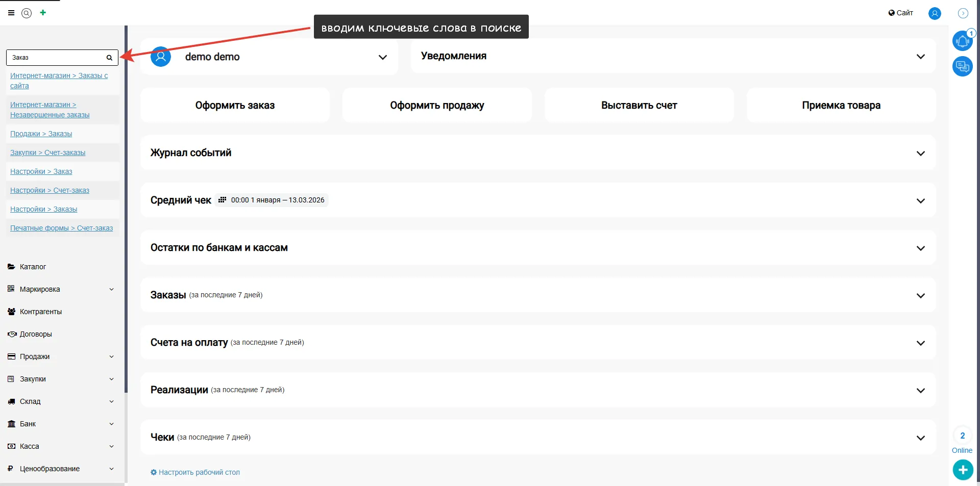Open the Каталог menu item
This screenshot has height=486, width=980.
[x=33, y=267]
